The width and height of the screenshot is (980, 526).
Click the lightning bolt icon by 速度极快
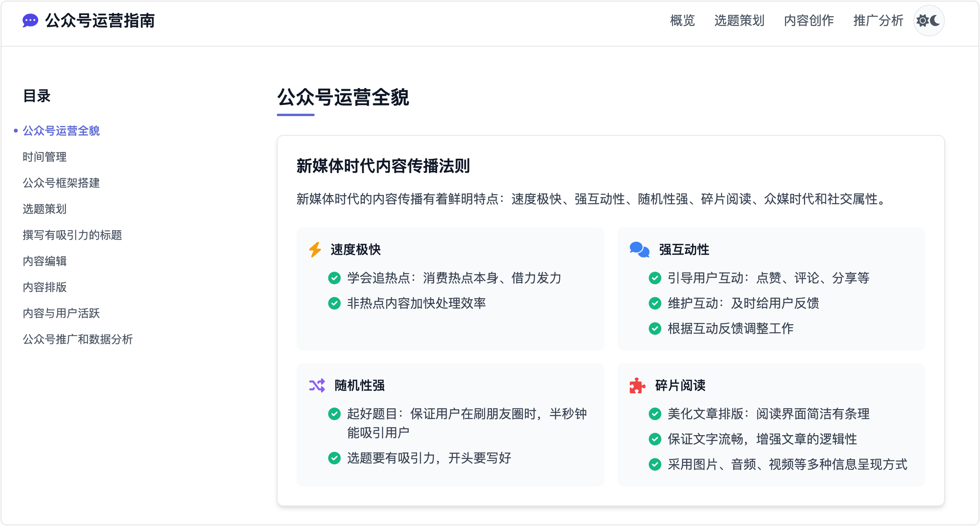point(315,250)
